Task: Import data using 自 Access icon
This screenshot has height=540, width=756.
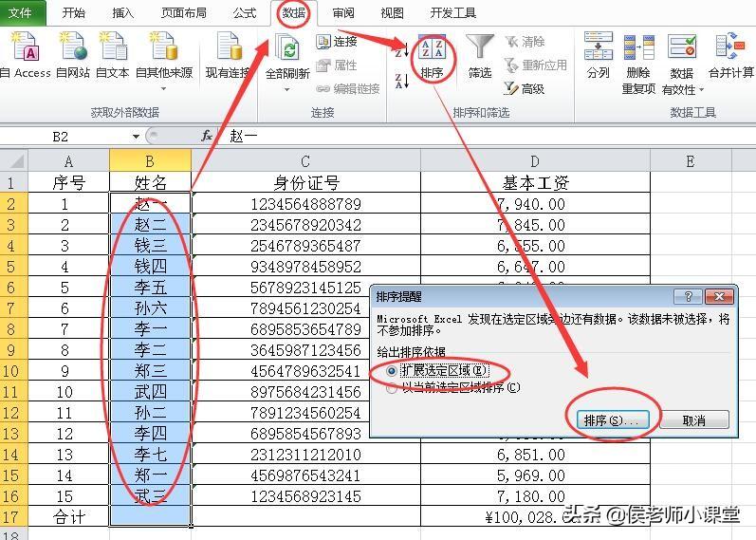Action: [25, 54]
